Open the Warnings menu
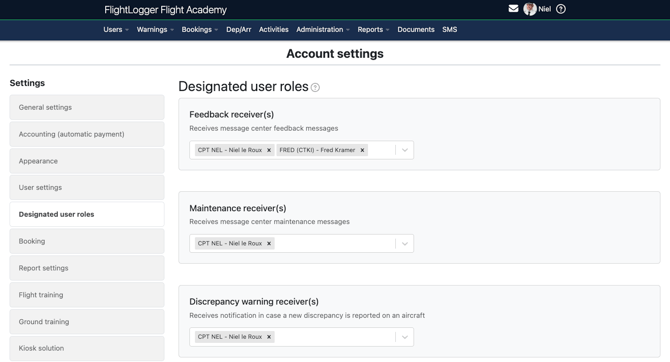Viewport: 670px width, 362px height. pyautogui.click(x=155, y=29)
